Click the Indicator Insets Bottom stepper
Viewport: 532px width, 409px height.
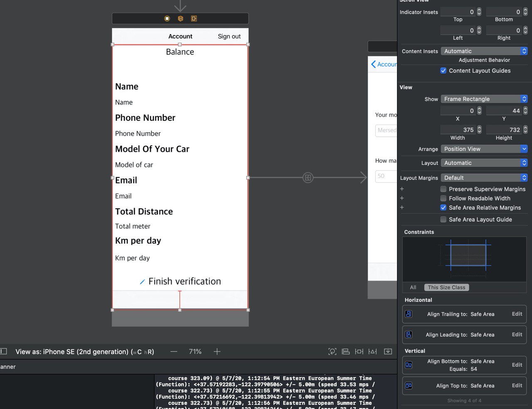point(525,12)
